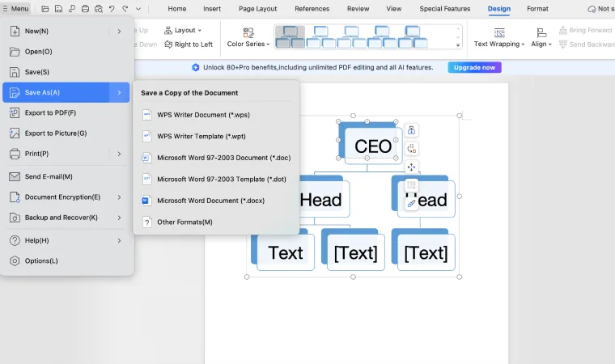Click the Redo arrow icon
Viewport: 615px width, 364px height.
coord(125,9)
